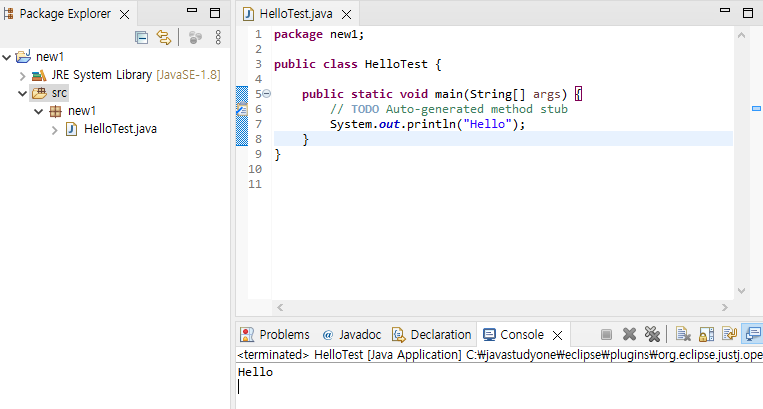This screenshot has height=409, width=763.
Task: Click the TODO task marker on line 6
Action: click(x=241, y=109)
